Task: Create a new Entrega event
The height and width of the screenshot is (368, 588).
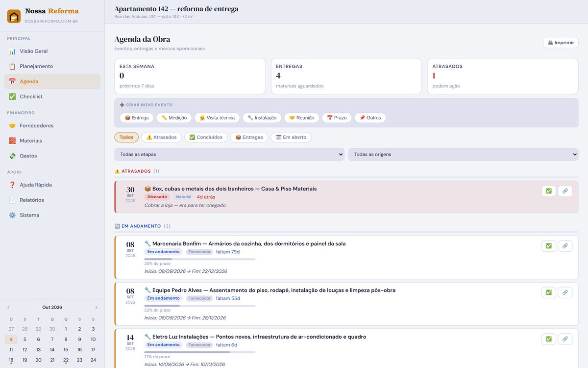Action: (137, 118)
